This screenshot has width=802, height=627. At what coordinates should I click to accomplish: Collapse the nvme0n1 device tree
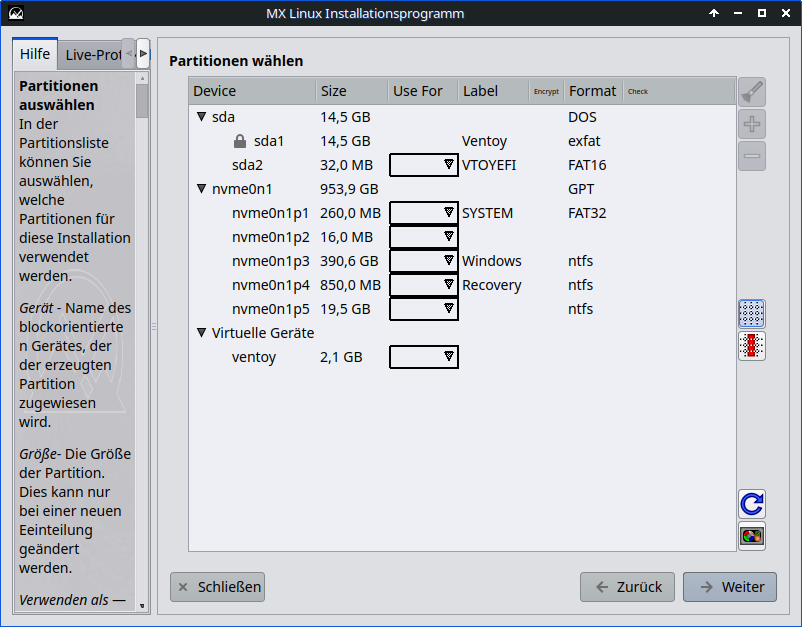pyautogui.click(x=202, y=189)
